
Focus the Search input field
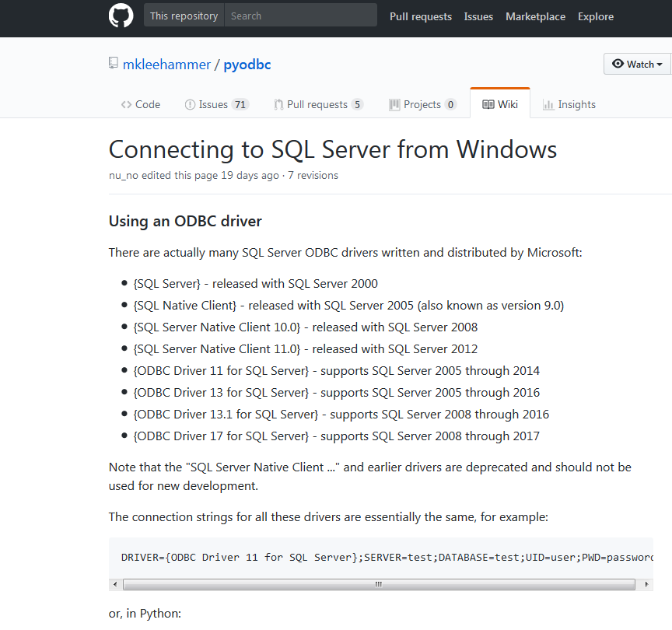coord(301,16)
